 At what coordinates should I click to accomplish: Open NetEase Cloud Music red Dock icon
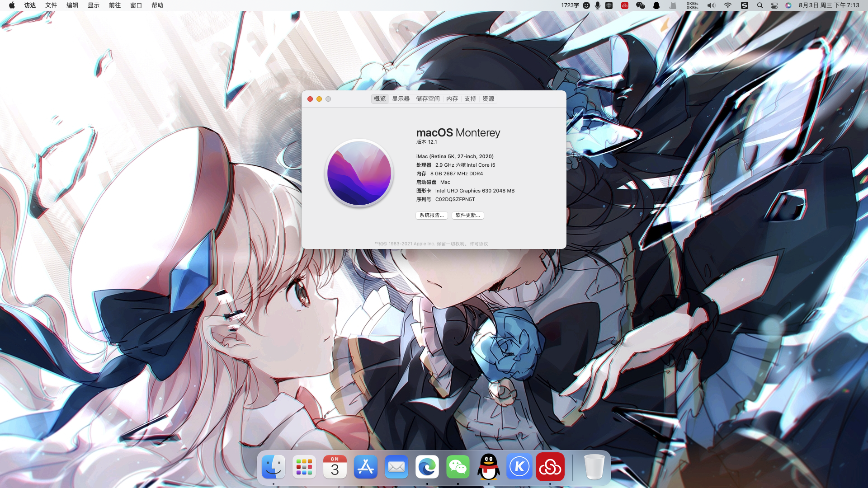click(x=550, y=467)
